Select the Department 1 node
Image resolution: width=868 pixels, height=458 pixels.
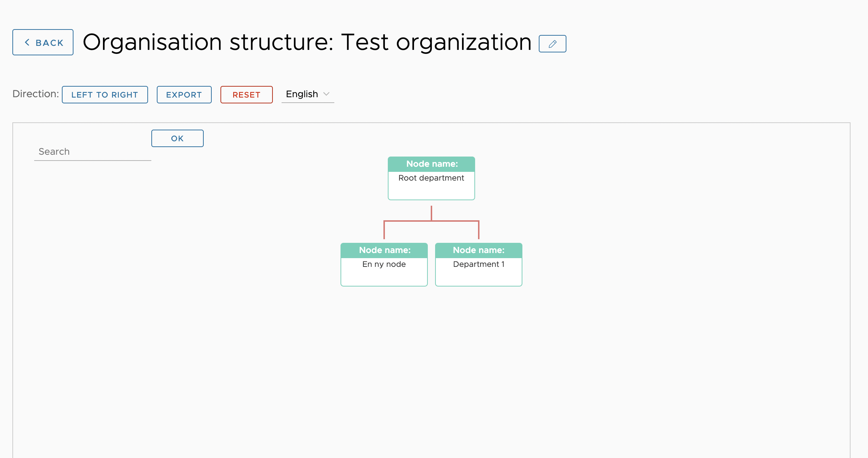pos(479,265)
